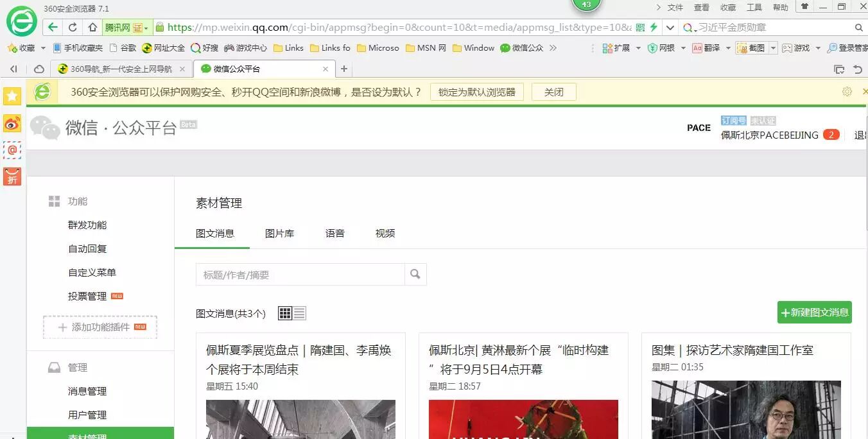Open the 收藏 menu in the menu bar
The width and height of the screenshot is (868, 439).
(728, 8)
